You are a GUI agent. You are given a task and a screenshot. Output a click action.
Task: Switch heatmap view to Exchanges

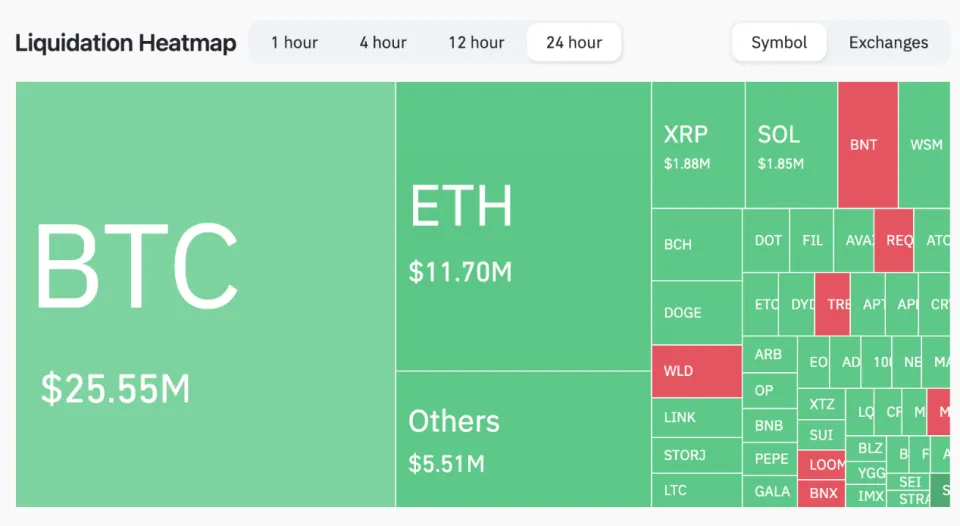(888, 42)
